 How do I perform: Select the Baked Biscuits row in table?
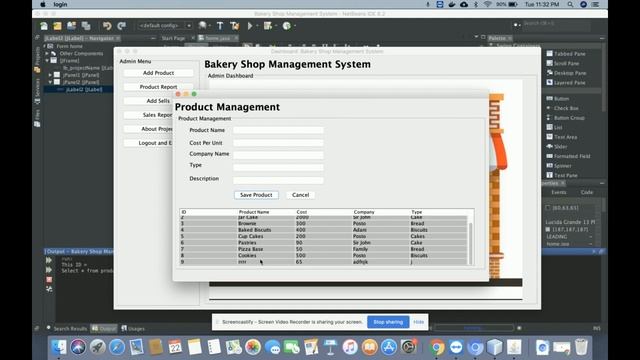324,230
